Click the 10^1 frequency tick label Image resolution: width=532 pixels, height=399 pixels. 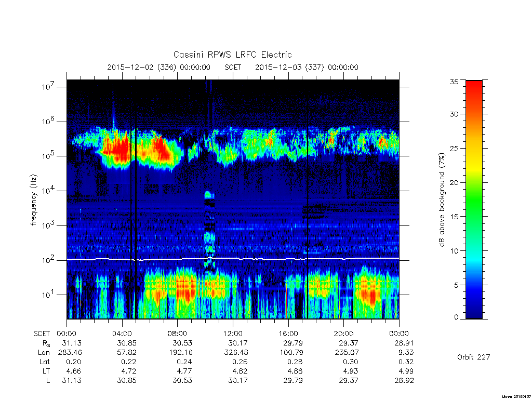click(x=48, y=295)
